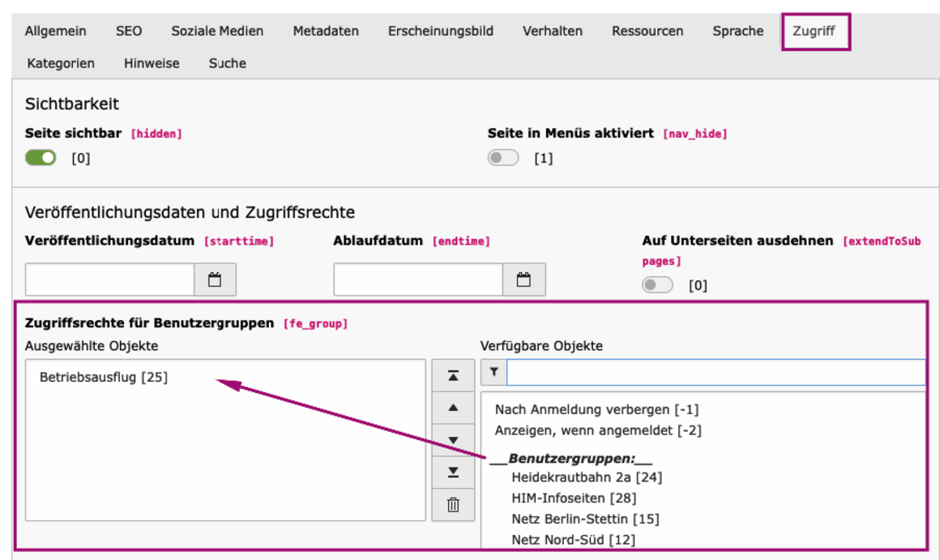
Task: Enable Auf Unterseiten ausdehnen switch
Action: [657, 285]
